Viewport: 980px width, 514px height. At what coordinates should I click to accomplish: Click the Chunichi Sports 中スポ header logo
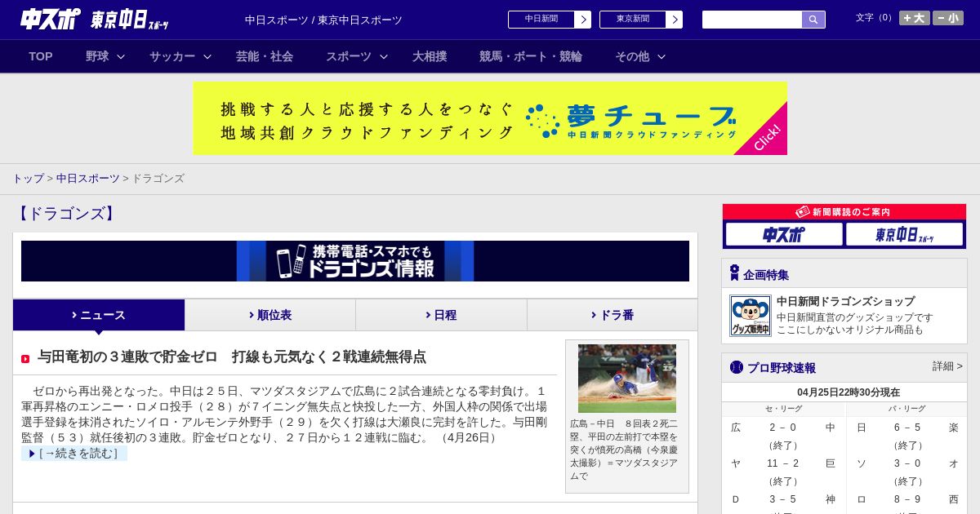pyautogui.click(x=51, y=20)
